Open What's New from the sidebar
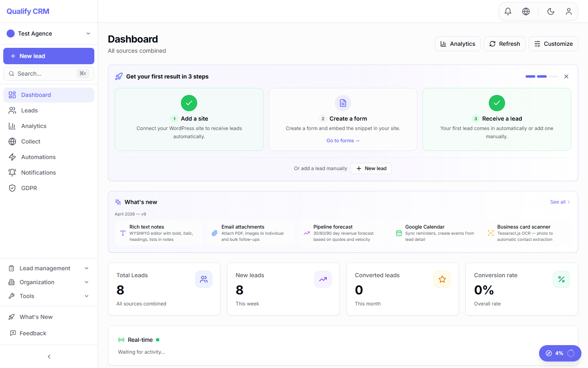This screenshot has height=368, width=588. tap(36, 316)
